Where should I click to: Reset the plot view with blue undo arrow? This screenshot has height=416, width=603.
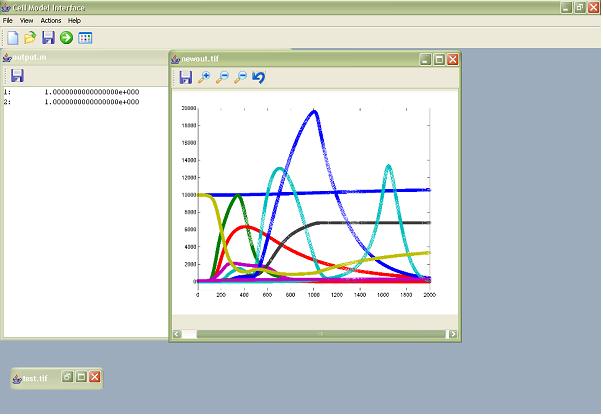tap(259, 77)
